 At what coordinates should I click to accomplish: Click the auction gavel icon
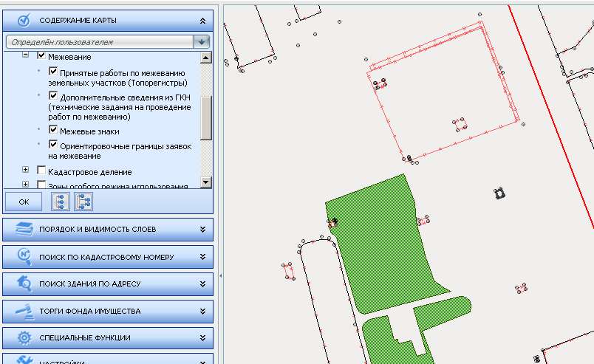(x=24, y=311)
